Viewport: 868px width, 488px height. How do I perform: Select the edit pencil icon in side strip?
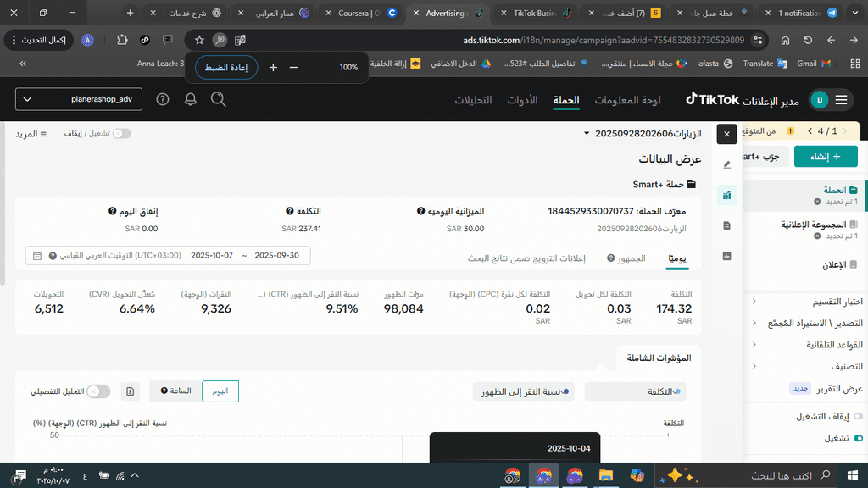tap(726, 164)
